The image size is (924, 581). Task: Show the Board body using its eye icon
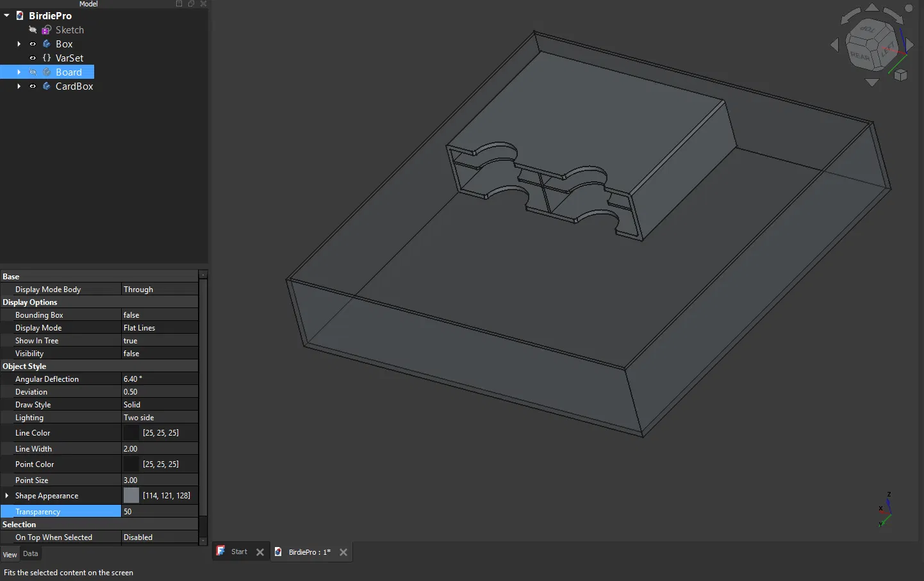(33, 72)
